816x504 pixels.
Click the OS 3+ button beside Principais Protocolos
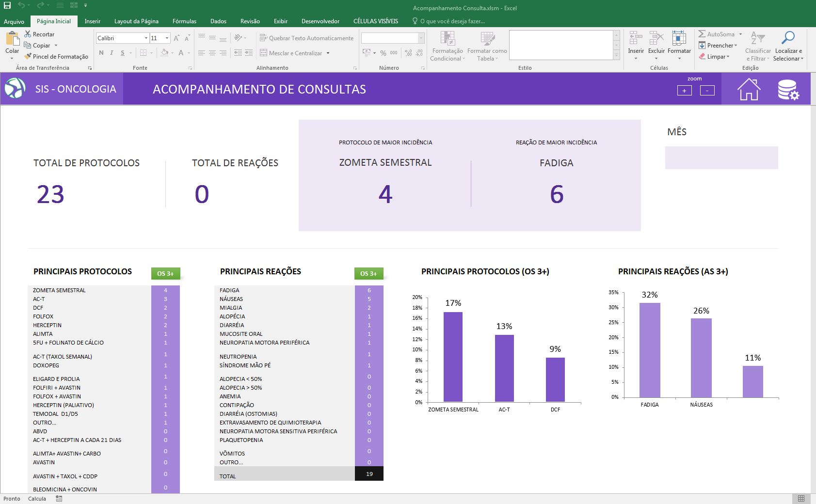pyautogui.click(x=165, y=274)
